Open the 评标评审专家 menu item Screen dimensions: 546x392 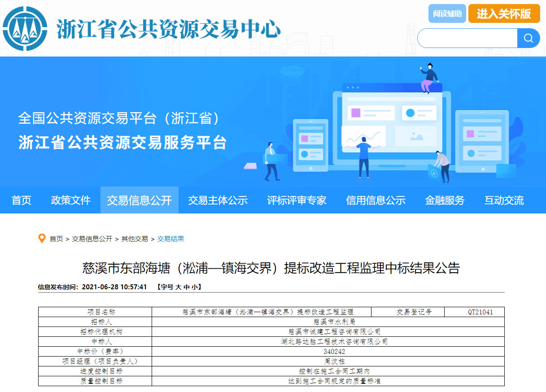297,200
